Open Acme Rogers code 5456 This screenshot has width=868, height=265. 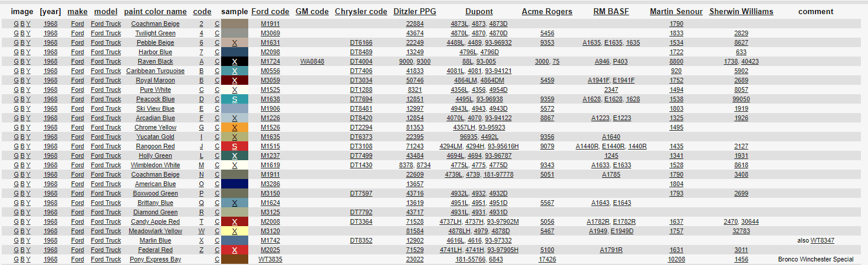tap(547, 34)
